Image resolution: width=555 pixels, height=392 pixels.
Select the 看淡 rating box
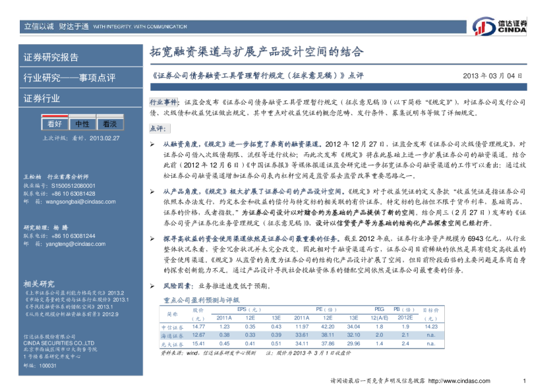point(109,124)
